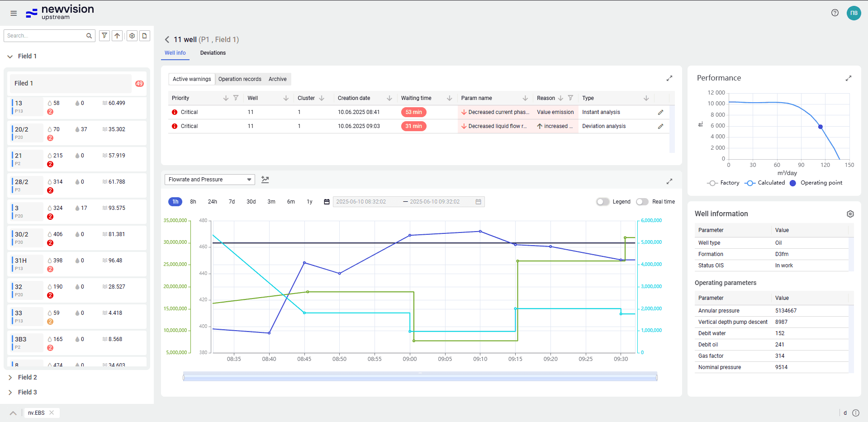The height and width of the screenshot is (422, 868).
Task: Click the document icon in sidebar toolbar
Action: tap(145, 35)
